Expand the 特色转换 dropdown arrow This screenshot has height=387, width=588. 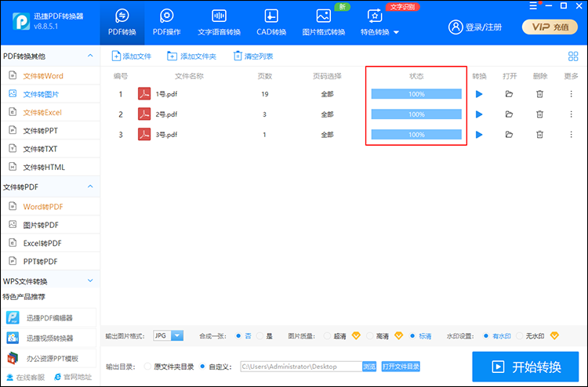click(x=396, y=32)
